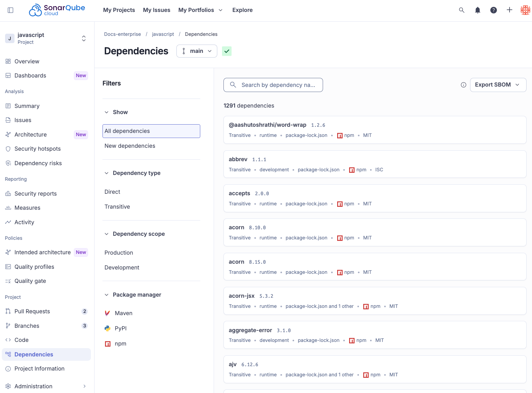
Task: Open Intended architecture page
Action: pyautogui.click(x=46, y=252)
